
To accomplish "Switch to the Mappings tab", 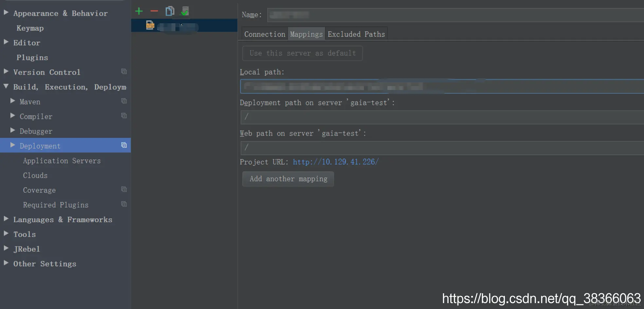I will point(306,34).
